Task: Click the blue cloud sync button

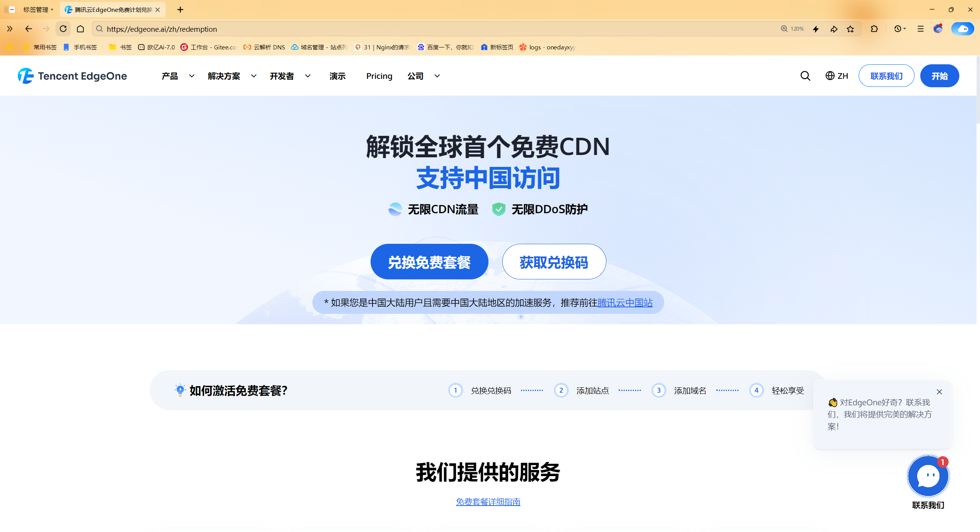Action: click(x=962, y=29)
